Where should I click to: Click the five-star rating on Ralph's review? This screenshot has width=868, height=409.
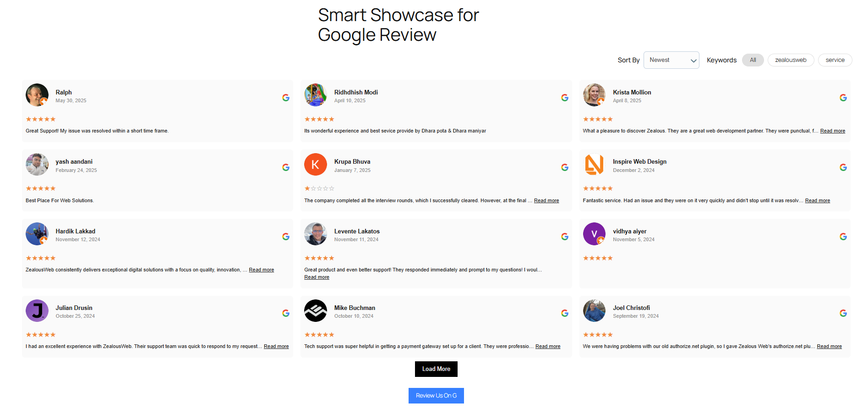(x=41, y=119)
